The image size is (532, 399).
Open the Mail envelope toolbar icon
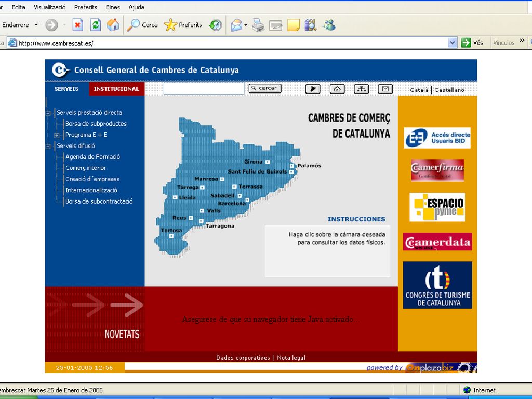[236, 25]
